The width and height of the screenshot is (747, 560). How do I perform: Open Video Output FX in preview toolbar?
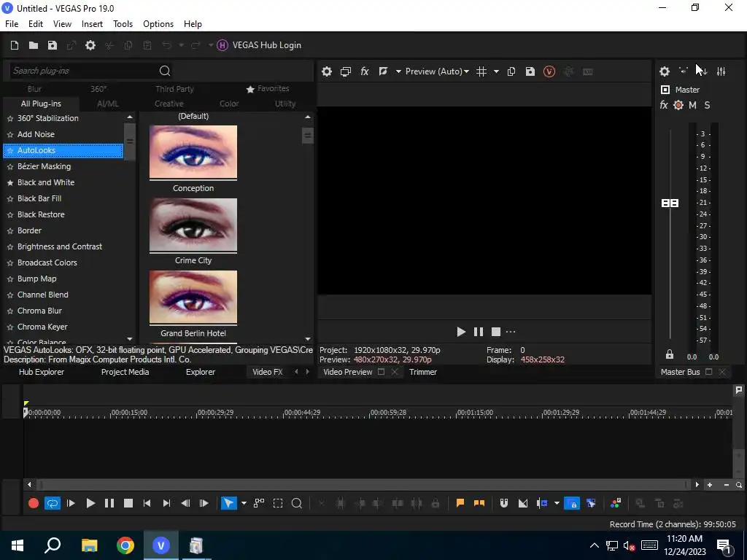point(365,71)
